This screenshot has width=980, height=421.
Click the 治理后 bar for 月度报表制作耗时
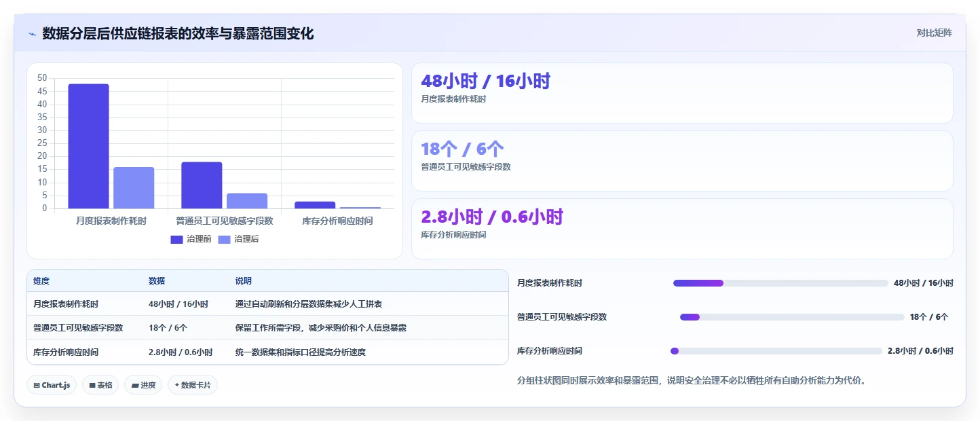(x=134, y=187)
